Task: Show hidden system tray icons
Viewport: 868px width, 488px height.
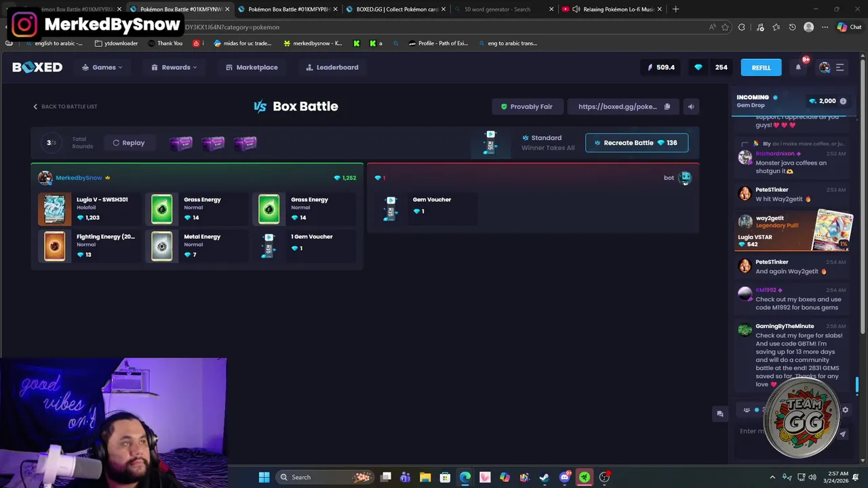Action: pyautogui.click(x=772, y=477)
